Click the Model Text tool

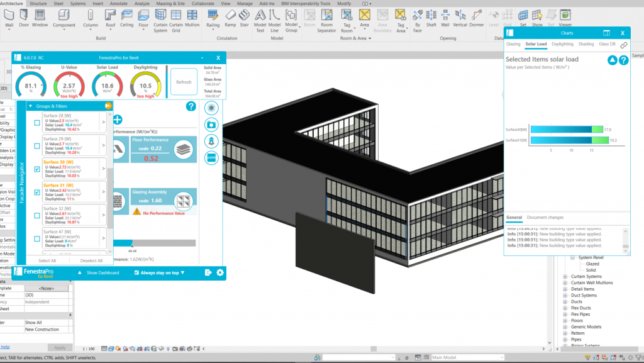[x=260, y=21]
